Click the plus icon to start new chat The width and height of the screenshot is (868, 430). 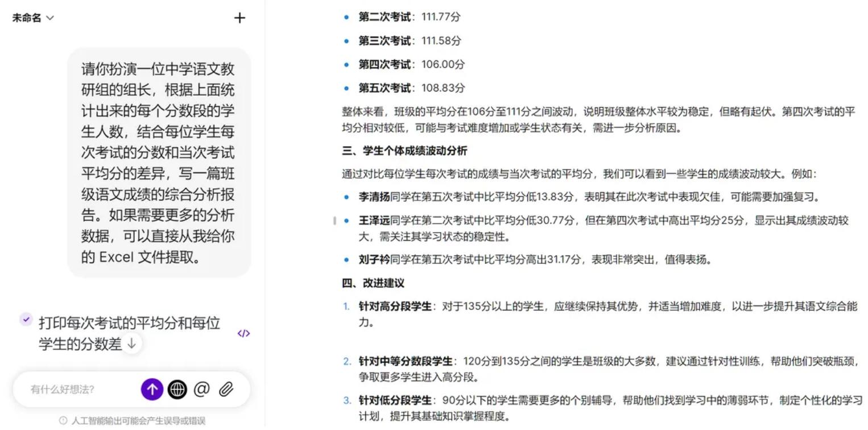pyautogui.click(x=239, y=18)
